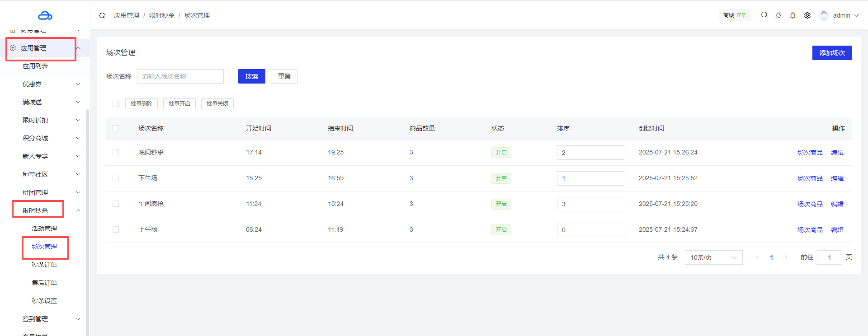This screenshot has height=336, width=868.
Task: Click the admin user avatar
Action: (824, 15)
